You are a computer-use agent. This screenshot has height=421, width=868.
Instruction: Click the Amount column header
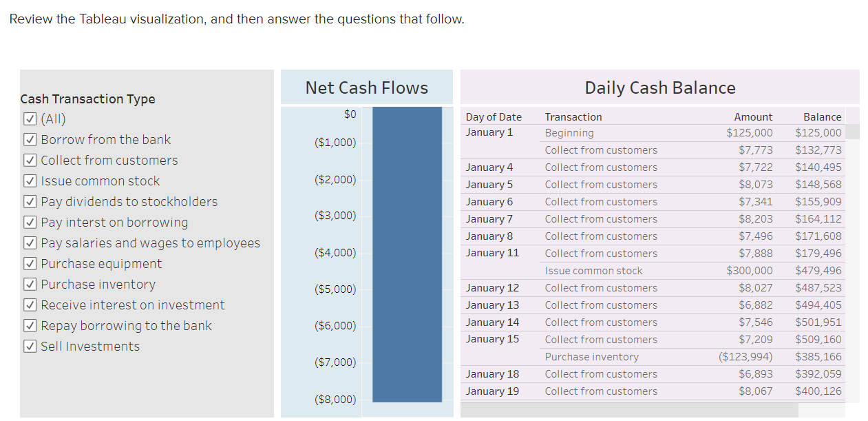tap(753, 116)
